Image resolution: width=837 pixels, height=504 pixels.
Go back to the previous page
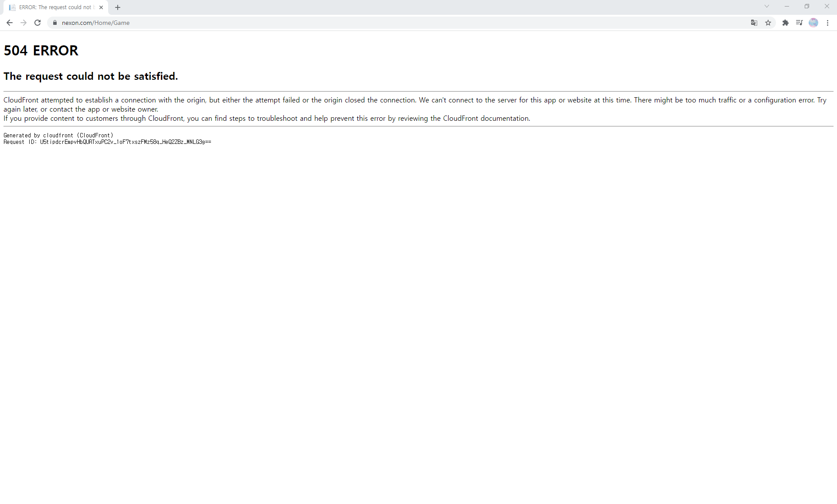tap(10, 23)
